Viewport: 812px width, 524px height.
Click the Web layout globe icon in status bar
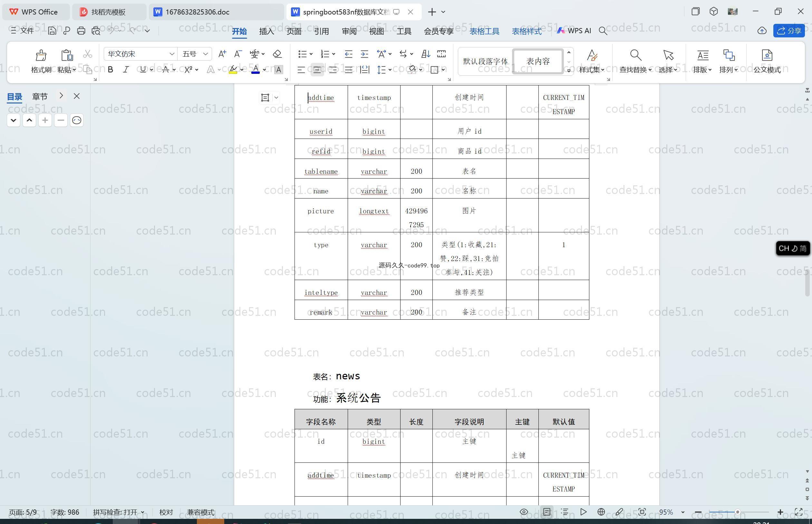tap(601, 512)
